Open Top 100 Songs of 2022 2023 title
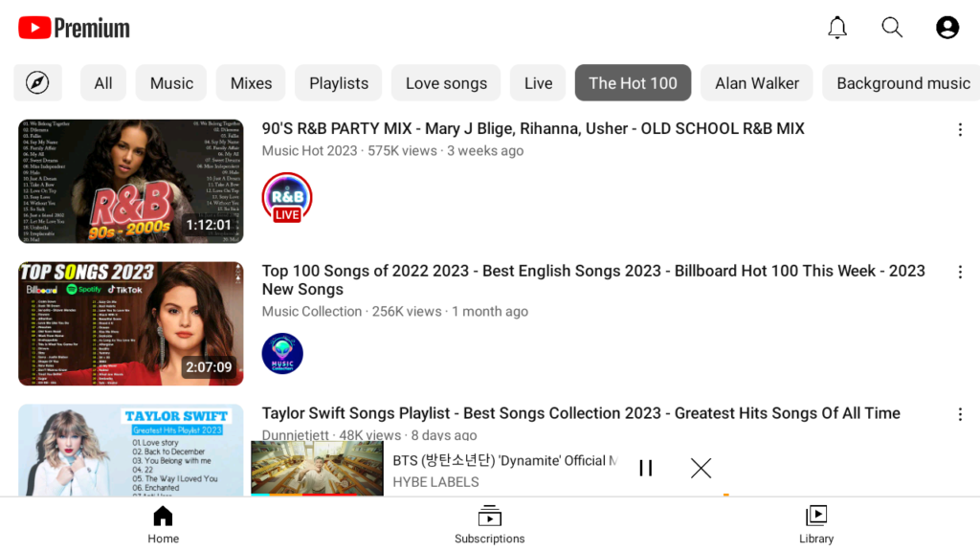 [593, 280]
